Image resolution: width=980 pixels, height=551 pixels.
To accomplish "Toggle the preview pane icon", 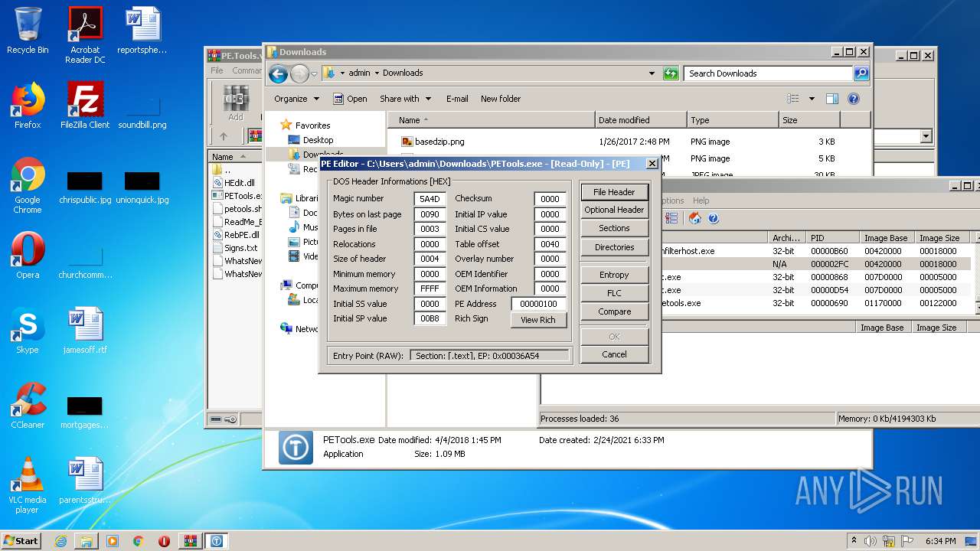I will [x=832, y=99].
